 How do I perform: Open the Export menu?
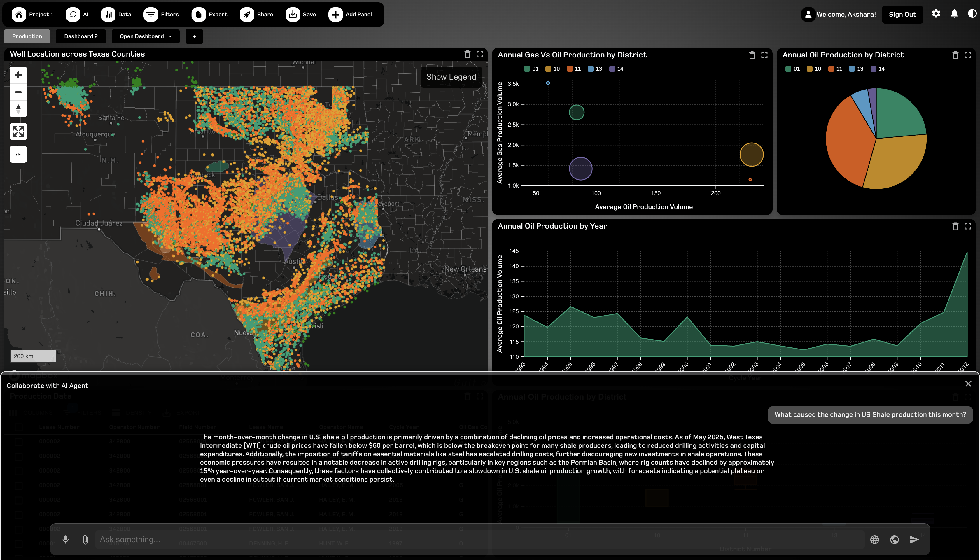(210, 15)
